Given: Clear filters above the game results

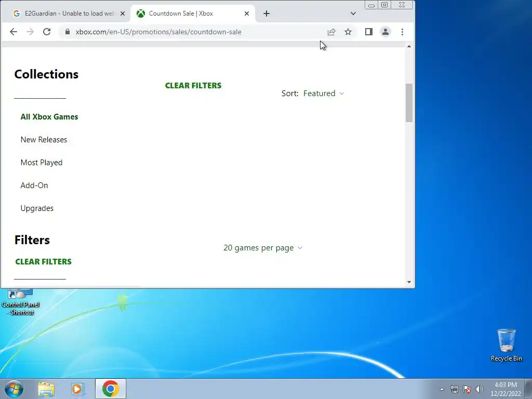Looking at the screenshot, I should pos(193,86).
